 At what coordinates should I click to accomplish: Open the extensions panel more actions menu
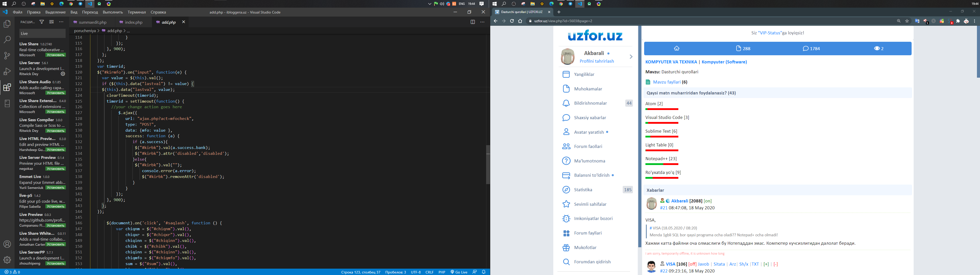tap(61, 22)
